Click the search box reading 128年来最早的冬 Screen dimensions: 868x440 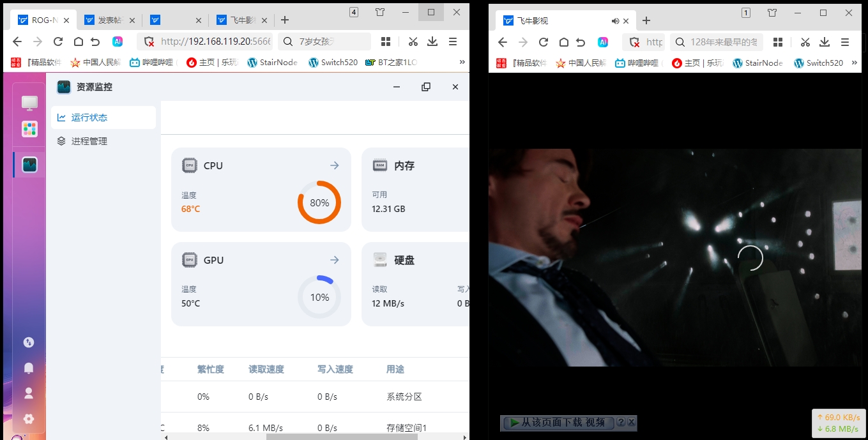tap(716, 42)
